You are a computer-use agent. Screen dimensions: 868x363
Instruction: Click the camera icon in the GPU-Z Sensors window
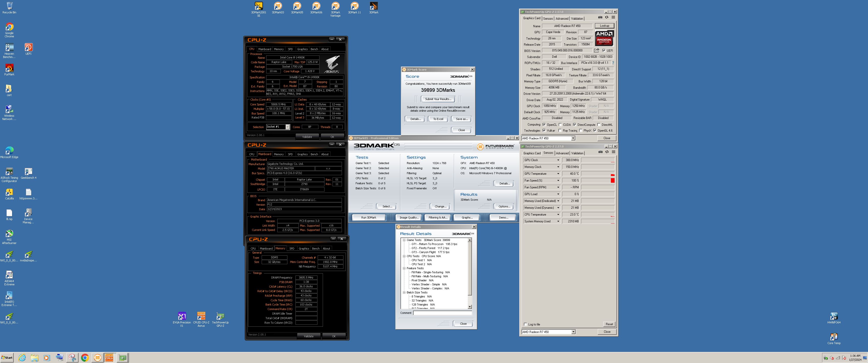[601, 152]
